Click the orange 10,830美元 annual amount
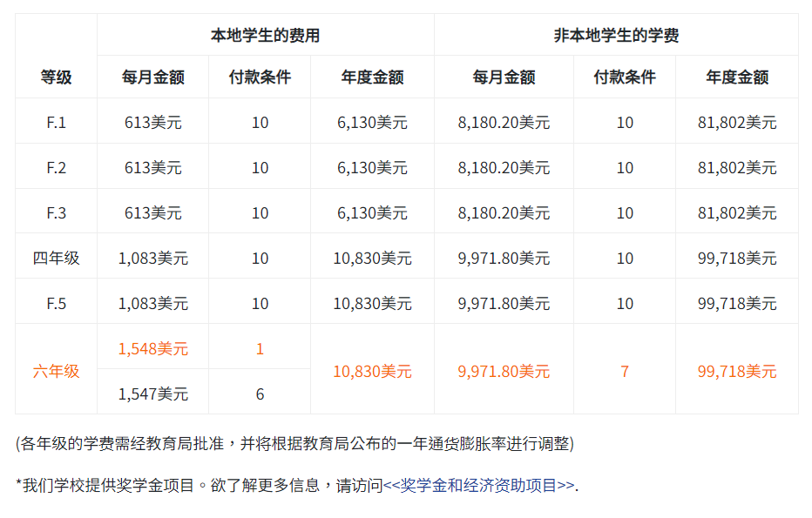 (372, 371)
